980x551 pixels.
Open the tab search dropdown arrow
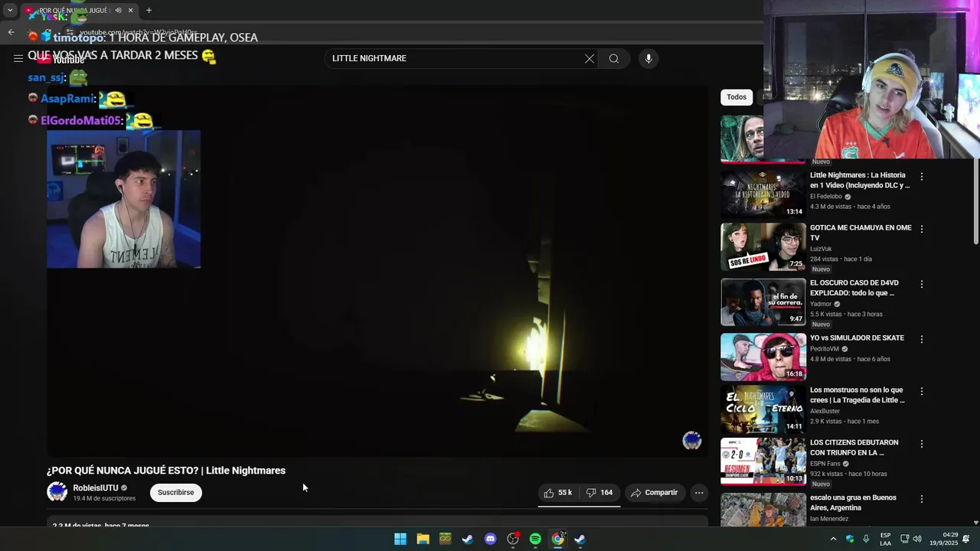coord(10,11)
